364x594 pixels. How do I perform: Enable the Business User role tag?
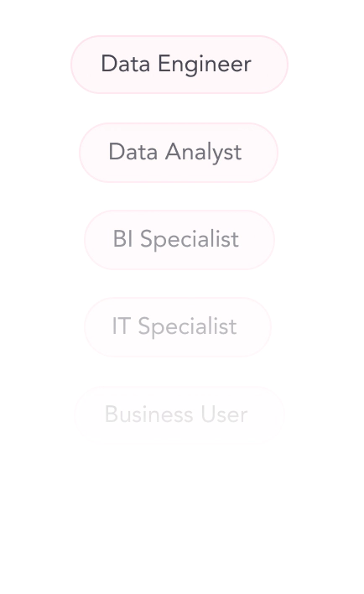(x=179, y=414)
